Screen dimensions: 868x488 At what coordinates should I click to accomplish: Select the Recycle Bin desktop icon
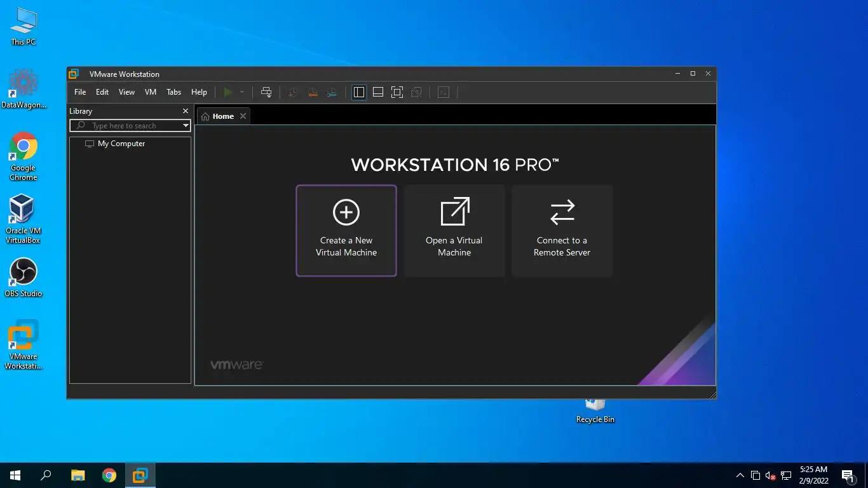click(x=595, y=411)
